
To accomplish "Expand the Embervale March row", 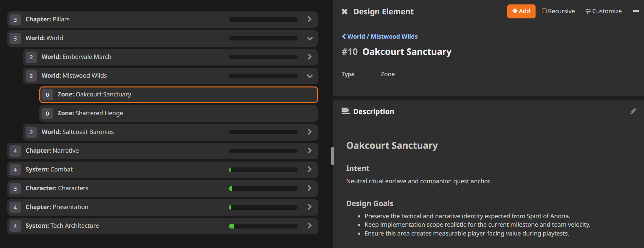I will coord(310,57).
